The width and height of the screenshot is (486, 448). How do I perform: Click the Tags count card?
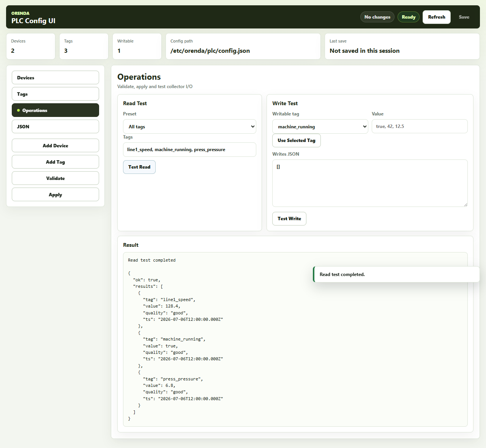[x=84, y=46]
